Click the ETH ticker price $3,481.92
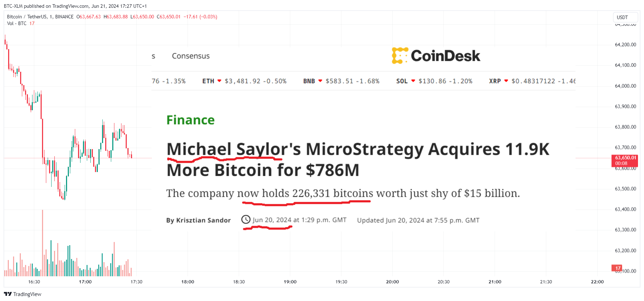Image resolution: width=644 pixels, height=301 pixels. pos(243,81)
